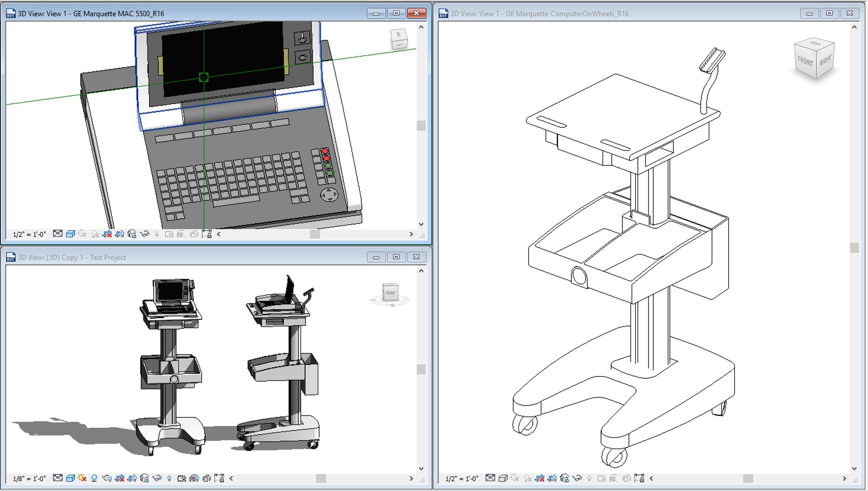The image size is (868, 491).
Task: Toggle Reveal Hidden Elements in ComputerOnWheels view
Action: [589, 478]
